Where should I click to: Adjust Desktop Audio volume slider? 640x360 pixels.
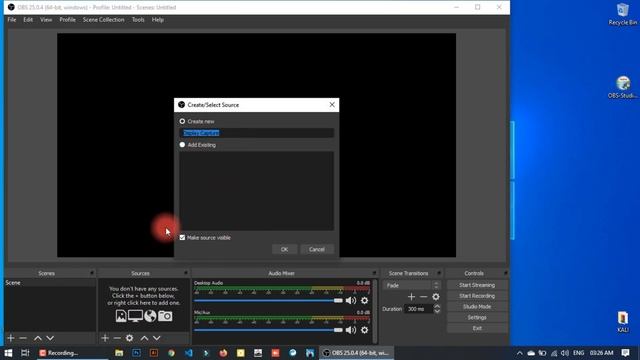coord(269,300)
